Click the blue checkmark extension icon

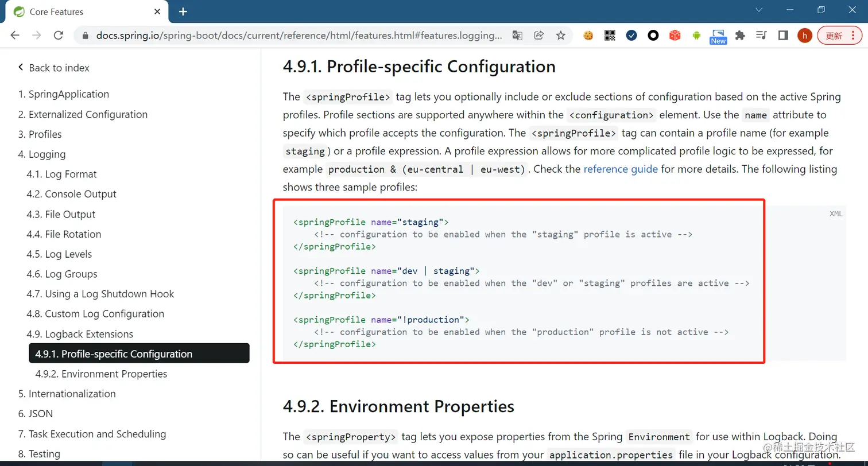[631, 36]
